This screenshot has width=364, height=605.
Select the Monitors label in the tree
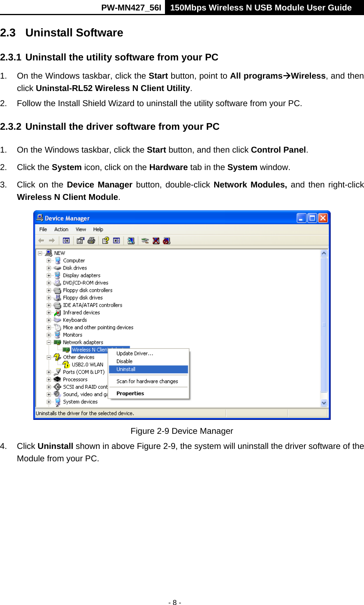73,335
